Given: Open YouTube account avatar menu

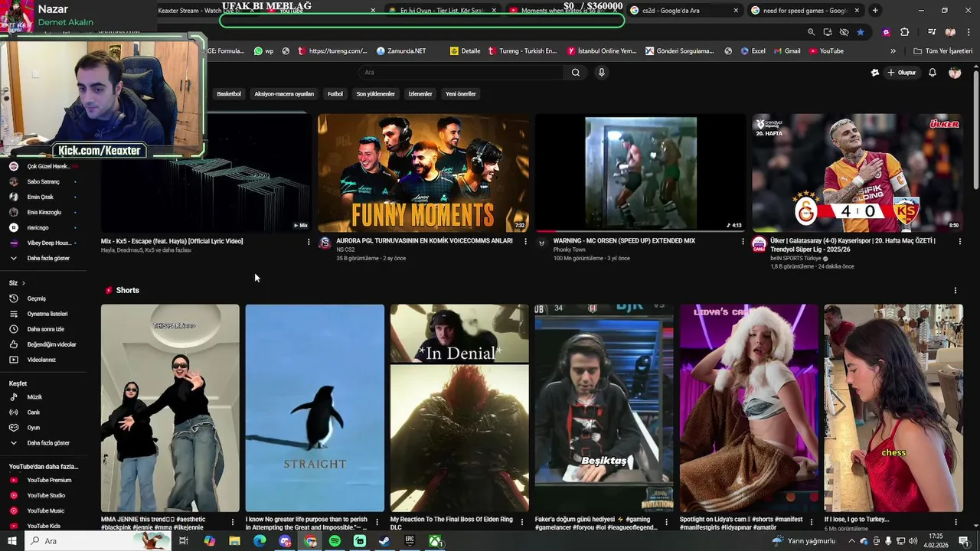Looking at the screenshot, I should pos(955,73).
